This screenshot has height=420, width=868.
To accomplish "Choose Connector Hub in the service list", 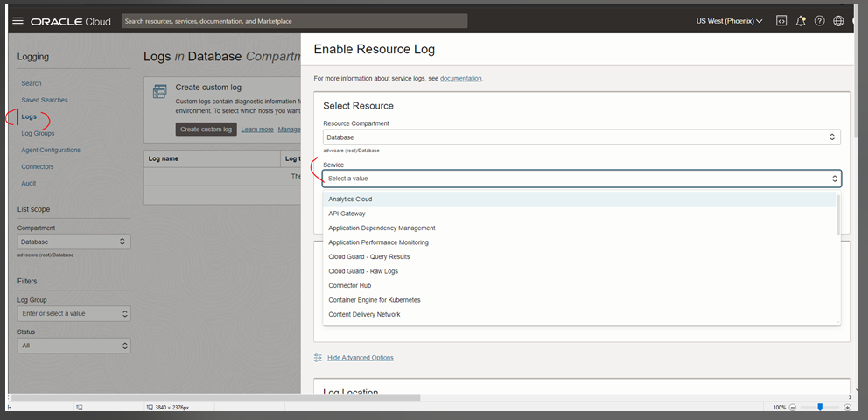I will pyautogui.click(x=350, y=286).
